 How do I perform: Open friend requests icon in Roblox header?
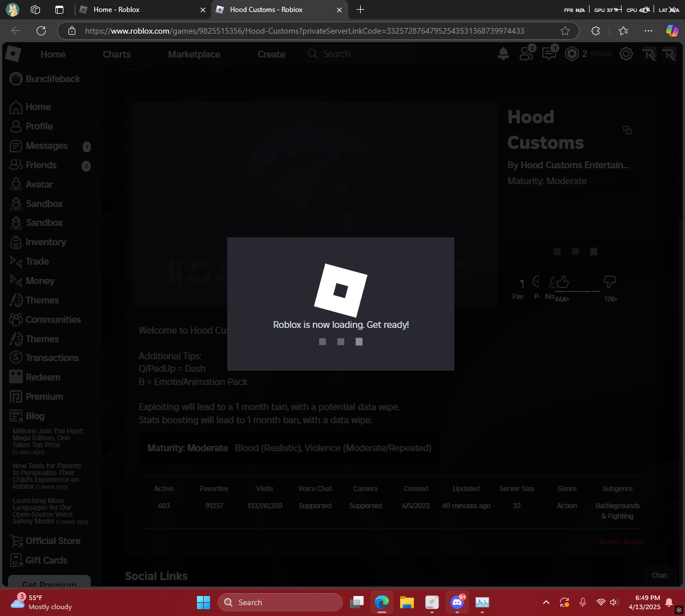click(527, 53)
